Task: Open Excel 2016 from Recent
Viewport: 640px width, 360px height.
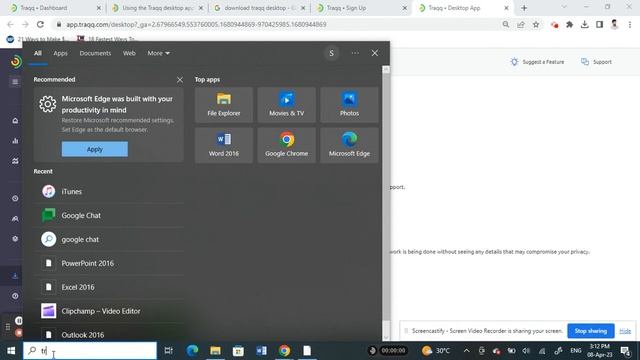Action: (x=109, y=287)
